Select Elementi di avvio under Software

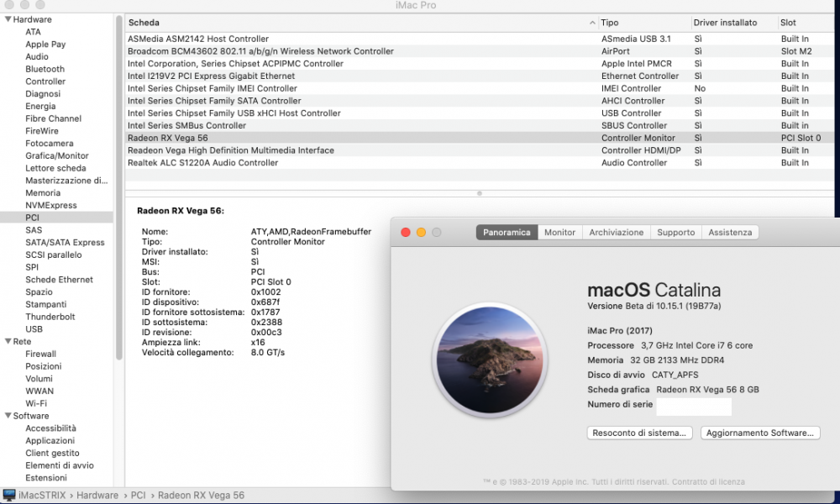[x=59, y=465]
